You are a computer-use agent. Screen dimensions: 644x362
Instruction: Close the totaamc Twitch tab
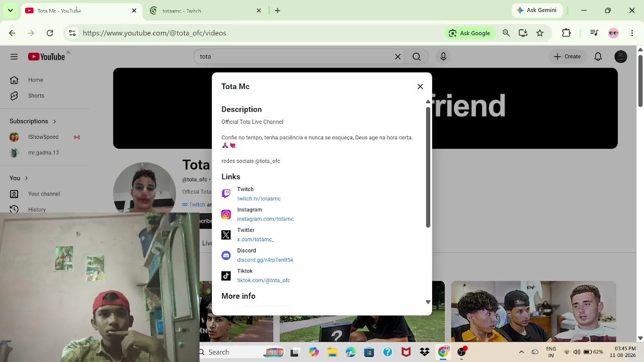259,11
